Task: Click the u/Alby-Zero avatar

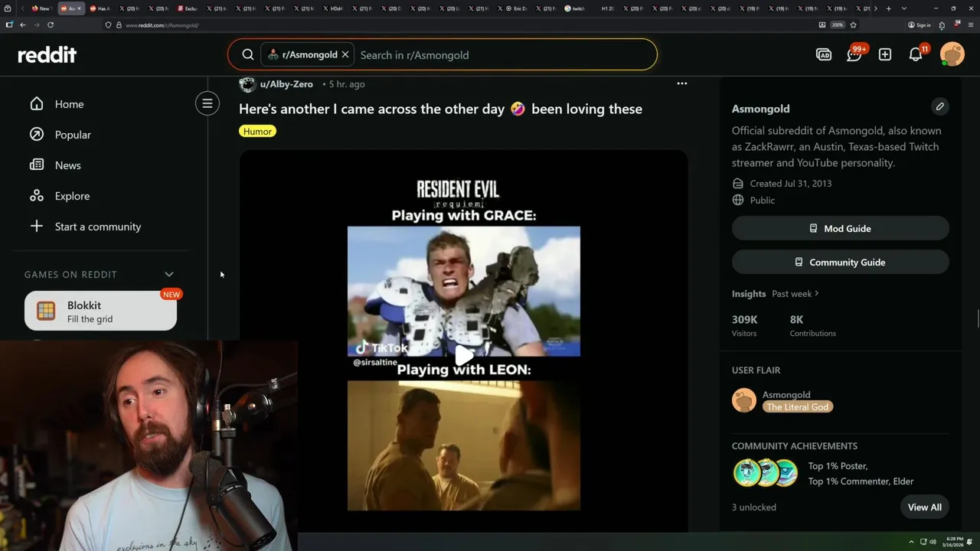Action: (247, 83)
